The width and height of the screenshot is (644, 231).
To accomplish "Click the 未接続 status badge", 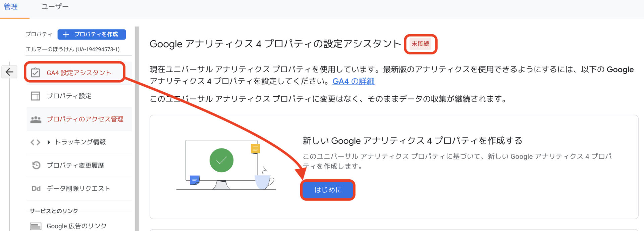I will coord(421,44).
